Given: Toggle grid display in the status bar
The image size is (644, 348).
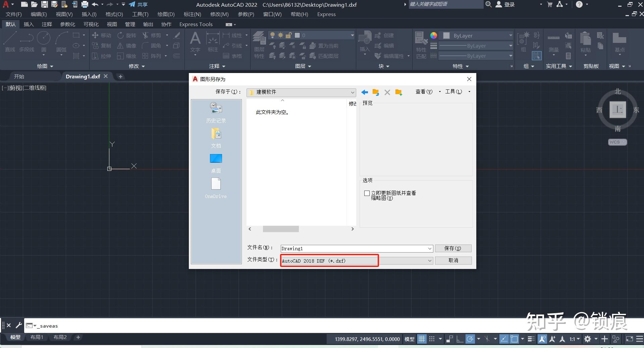Looking at the screenshot, I should point(422,339).
